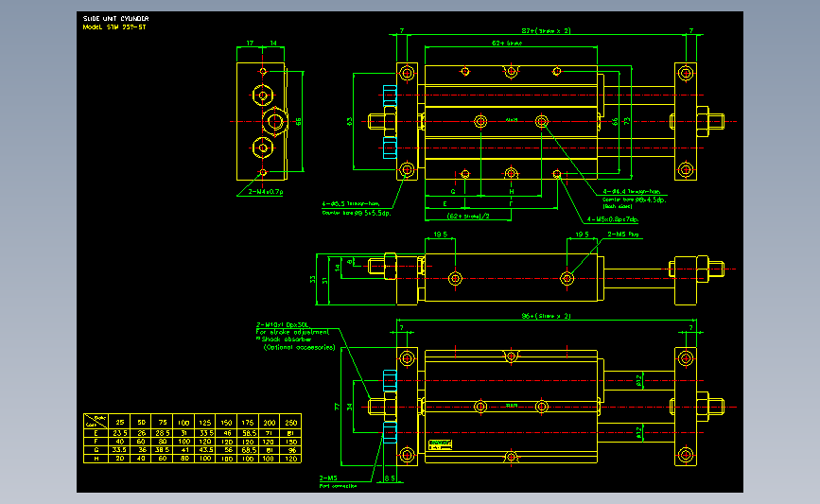
Task: Click the '96+(Stroke x 2)' dimension in bottom view
Action: point(546,316)
